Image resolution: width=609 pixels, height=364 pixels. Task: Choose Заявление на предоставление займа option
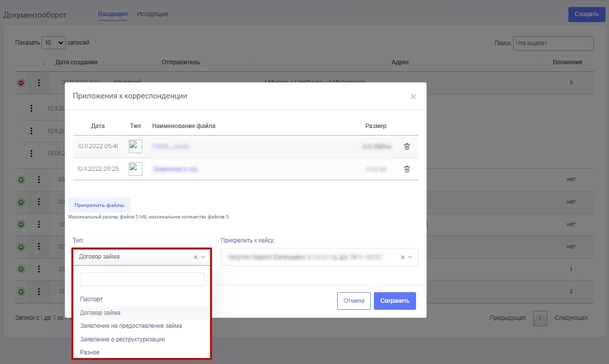(x=131, y=326)
